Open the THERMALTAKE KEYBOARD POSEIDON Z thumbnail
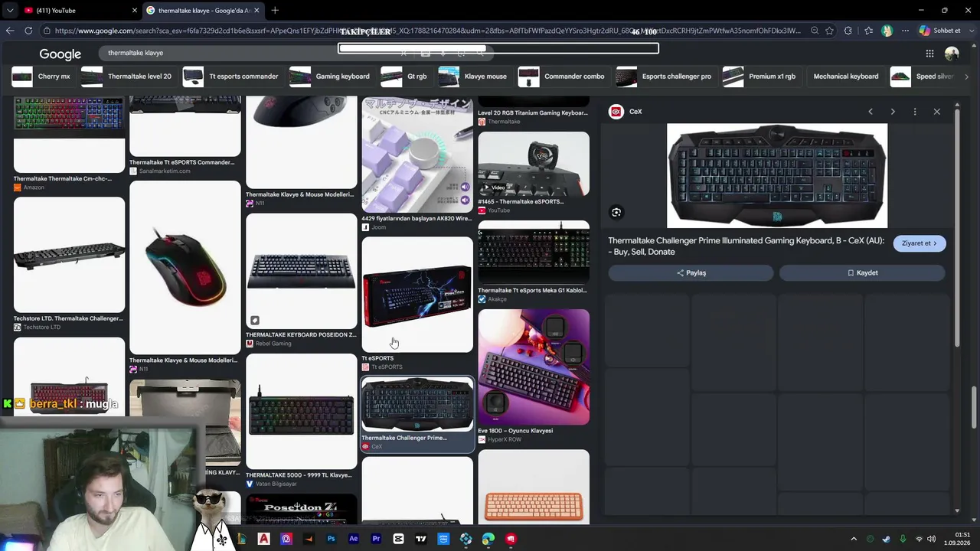980x551 pixels. point(301,272)
